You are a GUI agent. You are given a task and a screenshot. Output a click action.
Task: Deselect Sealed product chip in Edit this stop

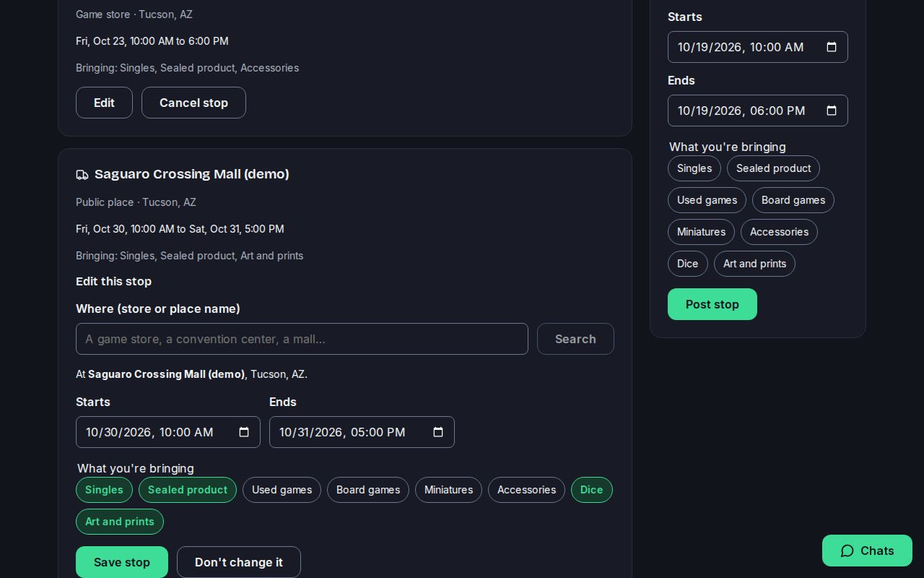188,490
